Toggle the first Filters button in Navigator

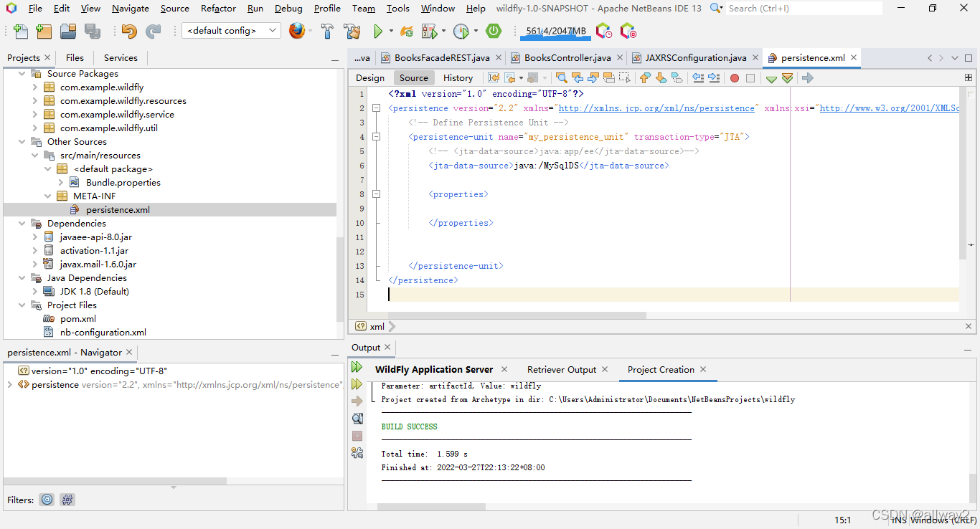pos(47,500)
